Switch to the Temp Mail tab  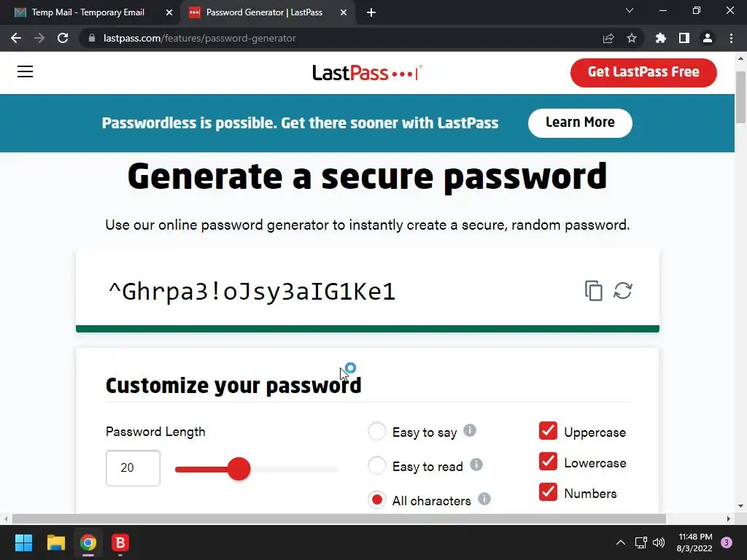[89, 12]
